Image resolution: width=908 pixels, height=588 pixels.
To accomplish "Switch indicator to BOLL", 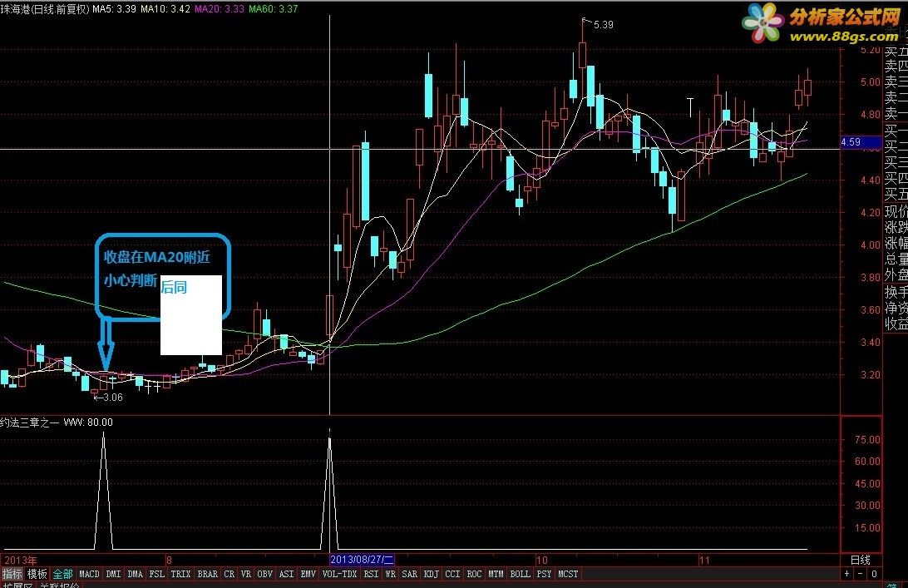I will click(520, 574).
